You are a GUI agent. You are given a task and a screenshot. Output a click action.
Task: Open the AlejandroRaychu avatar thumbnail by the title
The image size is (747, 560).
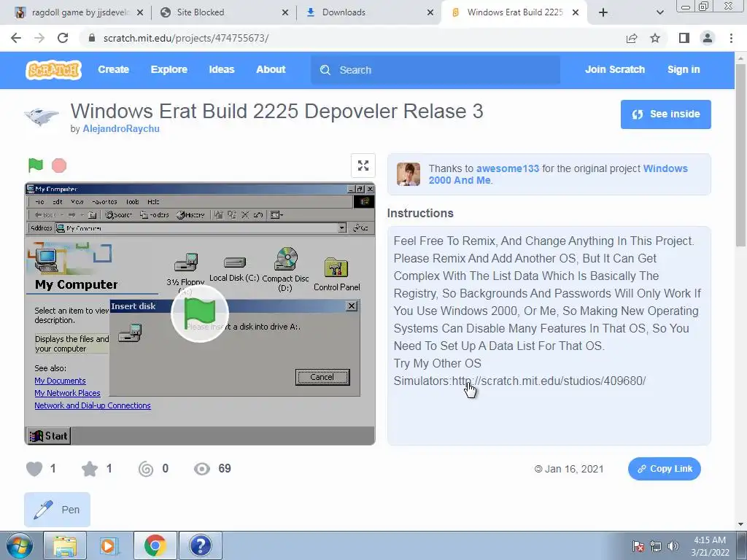click(x=42, y=117)
